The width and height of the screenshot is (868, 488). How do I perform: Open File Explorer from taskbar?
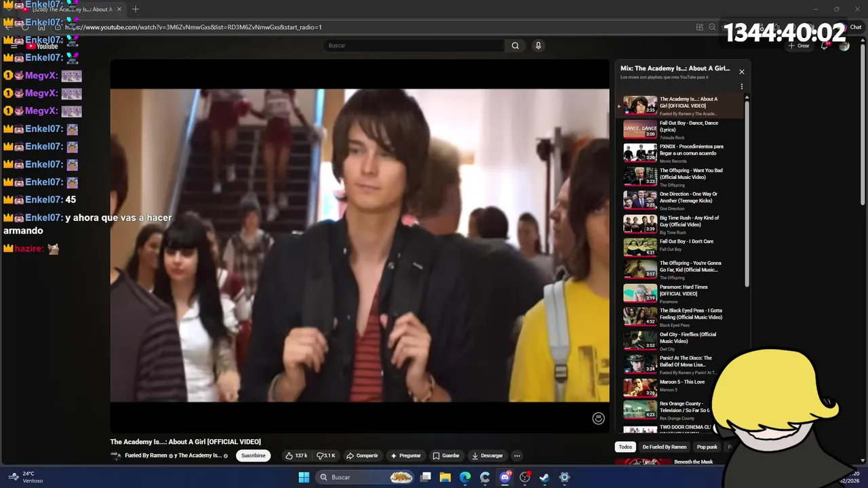[x=446, y=477]
